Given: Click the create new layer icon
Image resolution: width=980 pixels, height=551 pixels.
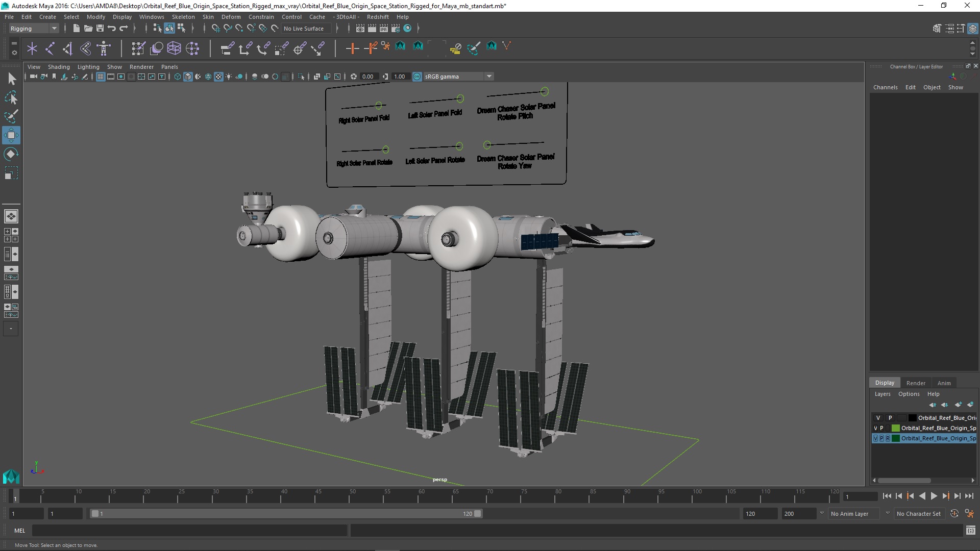Looking at the screenshot, I should pos(958,405).
